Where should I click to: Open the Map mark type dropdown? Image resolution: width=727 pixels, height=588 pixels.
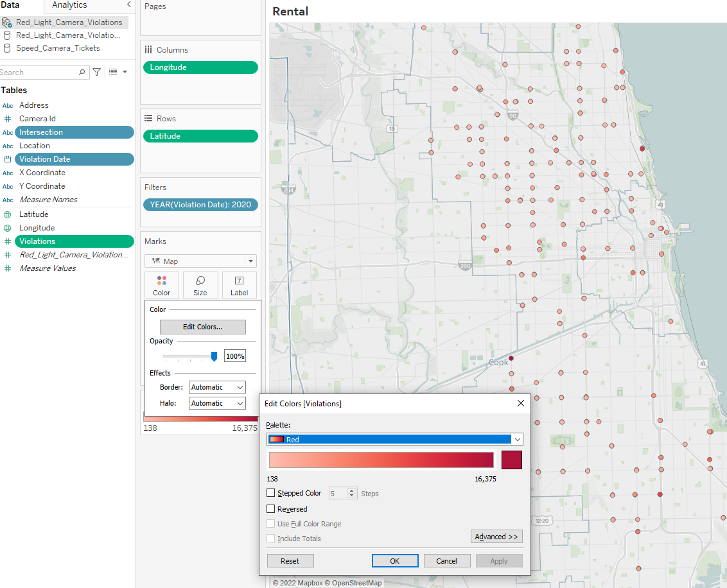(200, 261)
